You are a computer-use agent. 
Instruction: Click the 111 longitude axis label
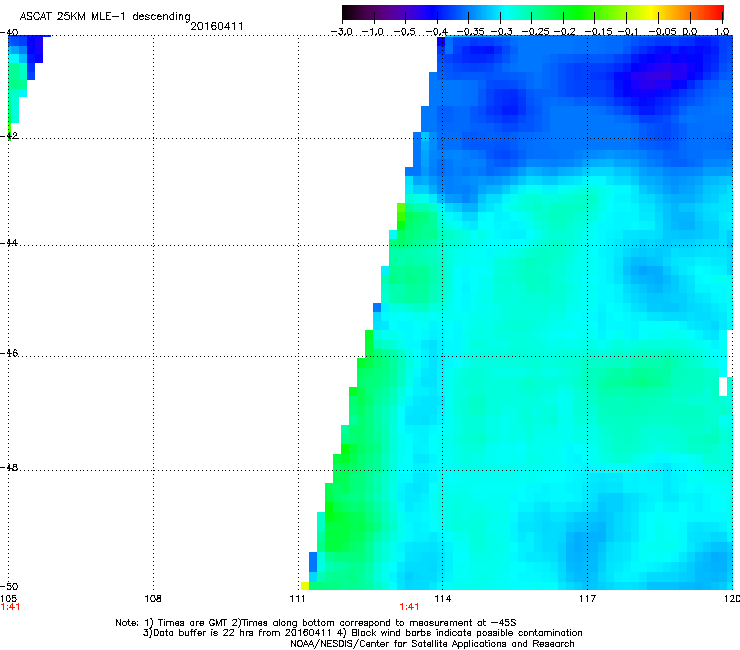298,599
